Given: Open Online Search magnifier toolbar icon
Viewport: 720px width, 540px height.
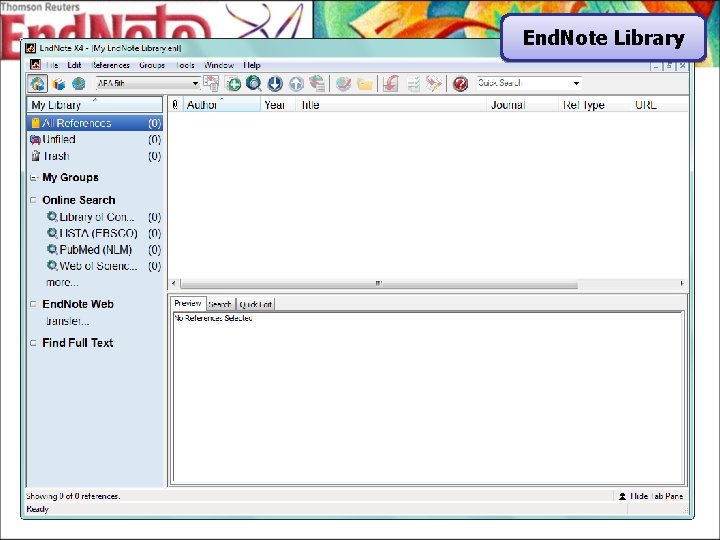Looking at the screenshot, I should pyautogui.click(x=253, y=84).
